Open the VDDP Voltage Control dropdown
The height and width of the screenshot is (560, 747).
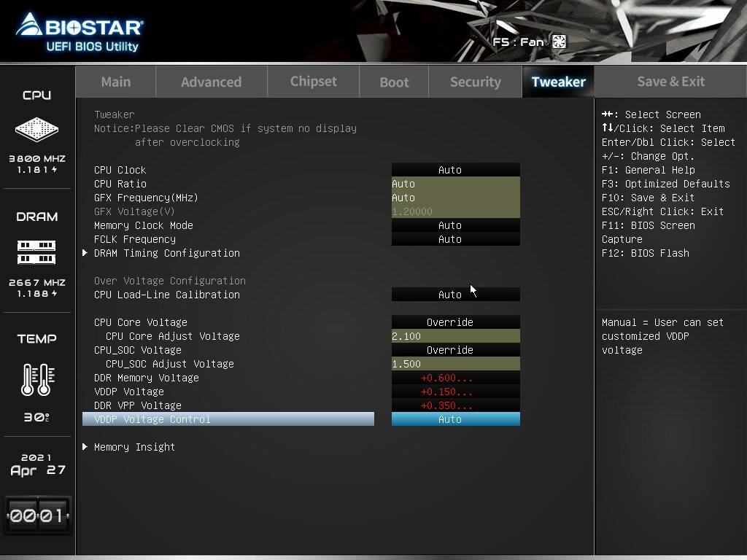[455, 419]
